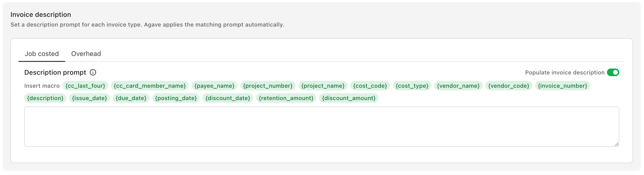Focus the description prompt text area
Image resolution: width=644 pixels, height=175 pixels.
(322, 127)
